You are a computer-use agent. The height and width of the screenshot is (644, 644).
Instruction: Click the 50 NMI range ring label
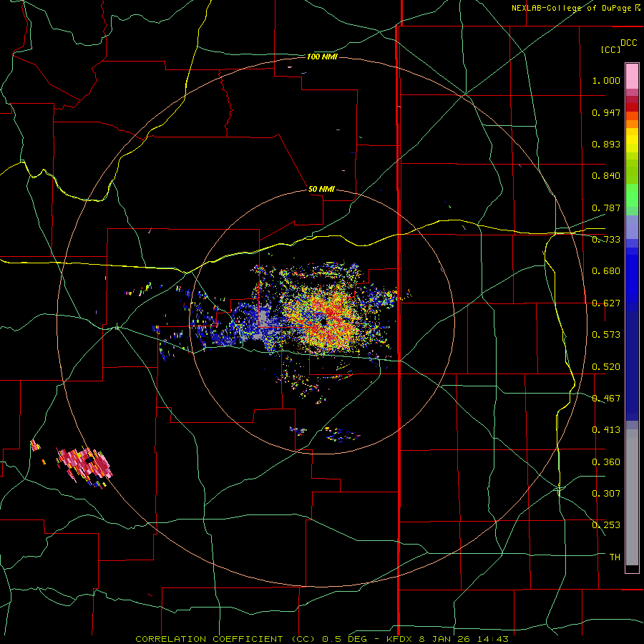pos(321,189)
